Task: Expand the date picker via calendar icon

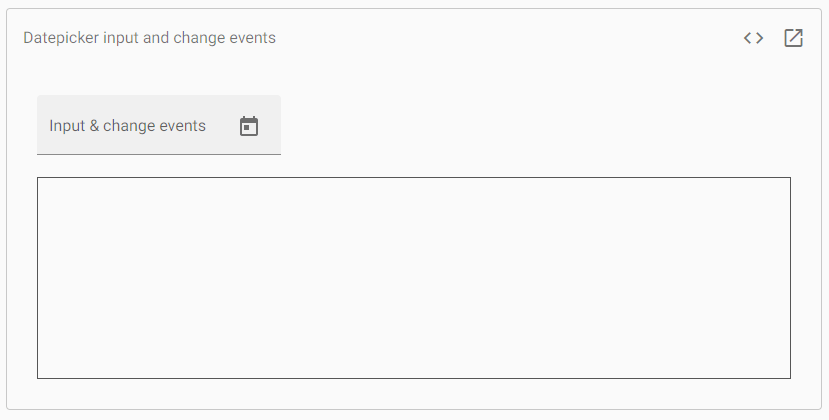Action: coord(248,126)
